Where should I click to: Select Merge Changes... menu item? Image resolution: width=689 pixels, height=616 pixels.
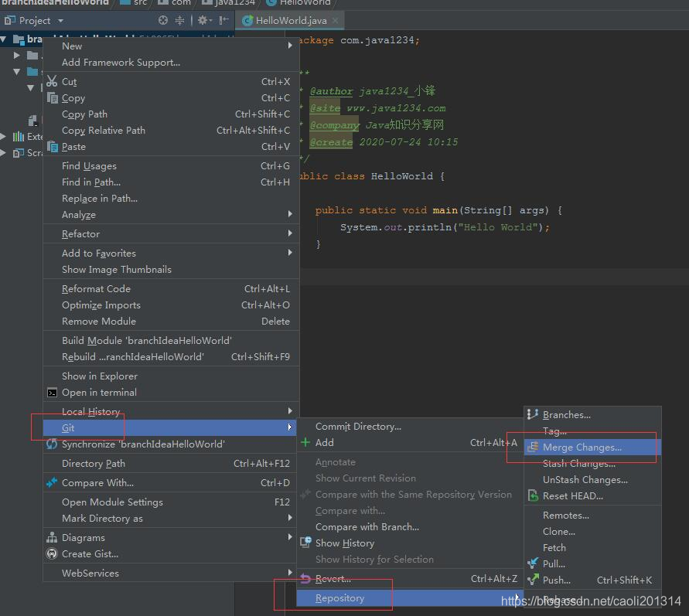[x=592, y=447]
